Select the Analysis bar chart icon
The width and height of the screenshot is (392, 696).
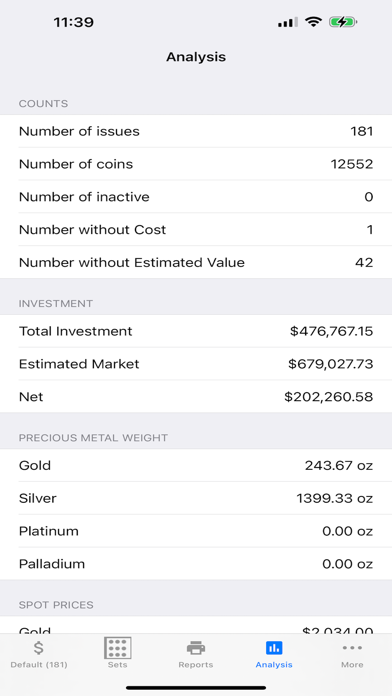274,648
